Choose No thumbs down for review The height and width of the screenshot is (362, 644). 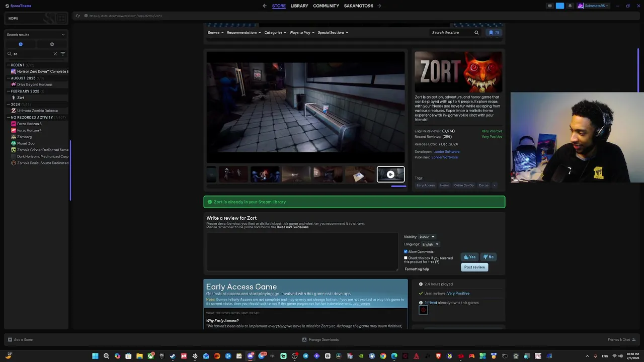click(x=489, y=257)
